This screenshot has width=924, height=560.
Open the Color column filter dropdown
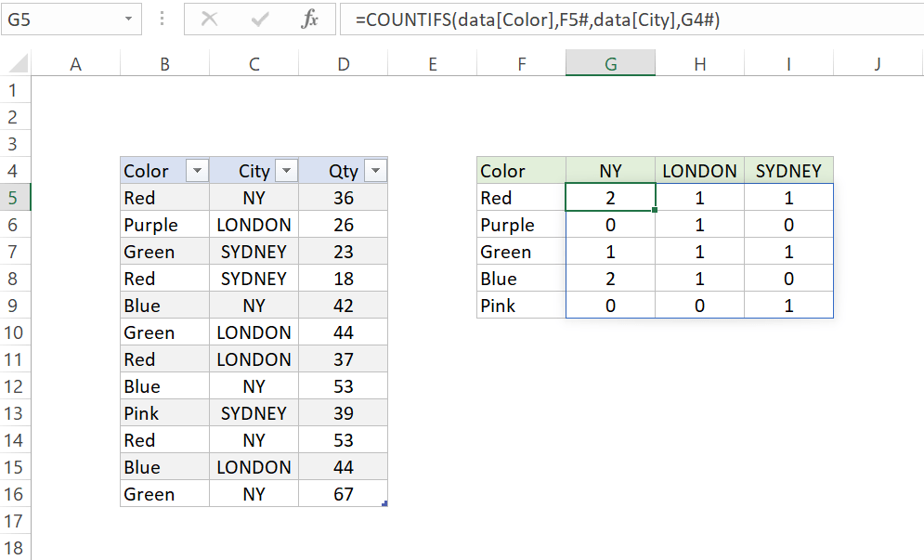click(196, 171)
